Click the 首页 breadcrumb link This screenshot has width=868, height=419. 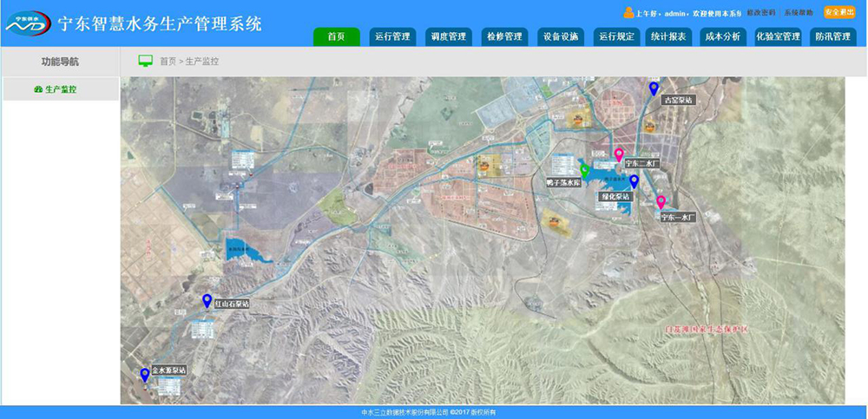pos(168,62)
